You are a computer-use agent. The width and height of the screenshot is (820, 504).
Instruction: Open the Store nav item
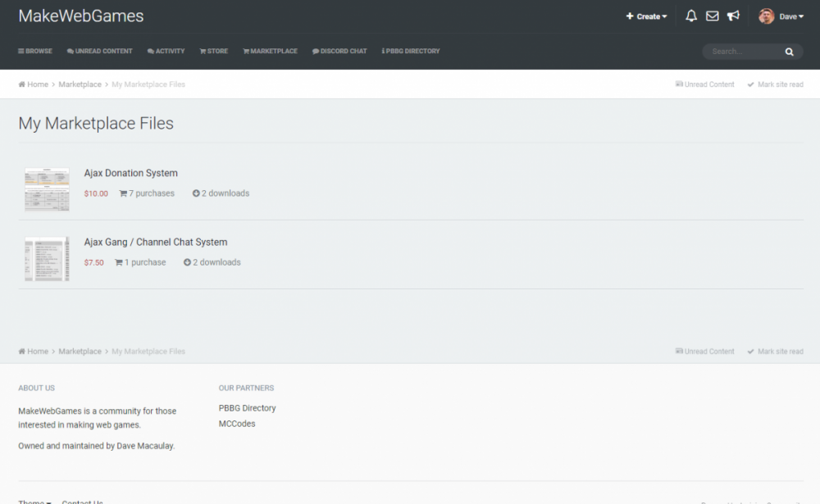coord(214,51)
